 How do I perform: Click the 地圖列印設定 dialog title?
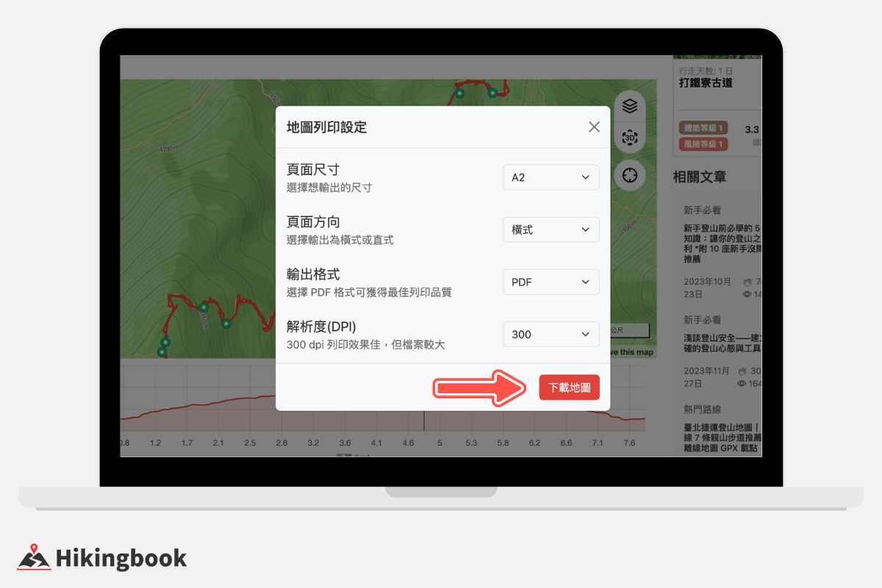tap(326, 127)
